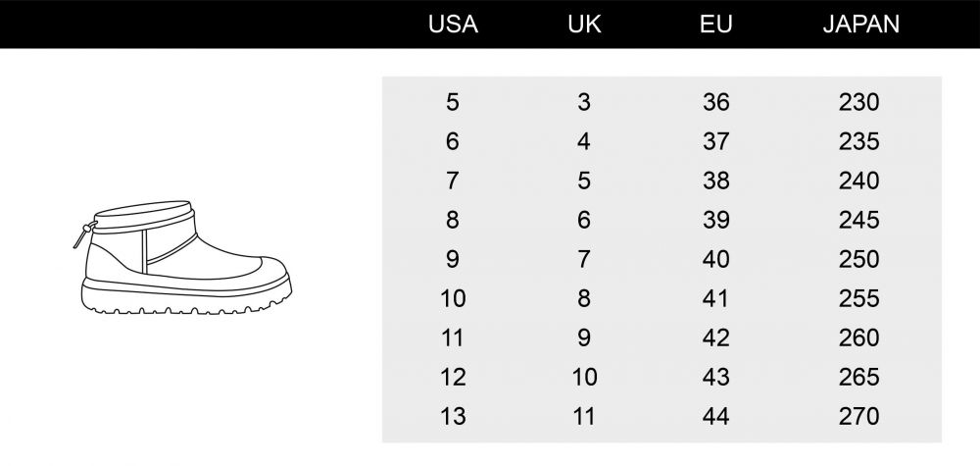Click USA size 8
Screen dimensions: 980x466
(x=453, y=220)
